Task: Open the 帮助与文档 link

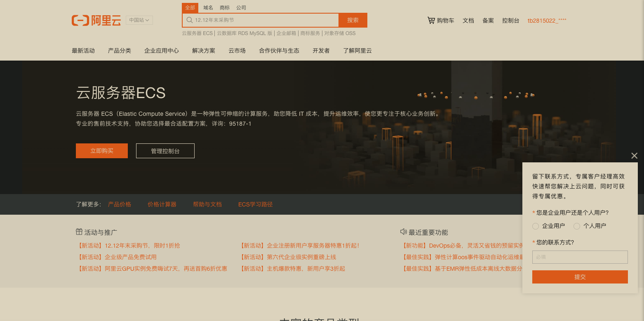Action: click(207, 204)
